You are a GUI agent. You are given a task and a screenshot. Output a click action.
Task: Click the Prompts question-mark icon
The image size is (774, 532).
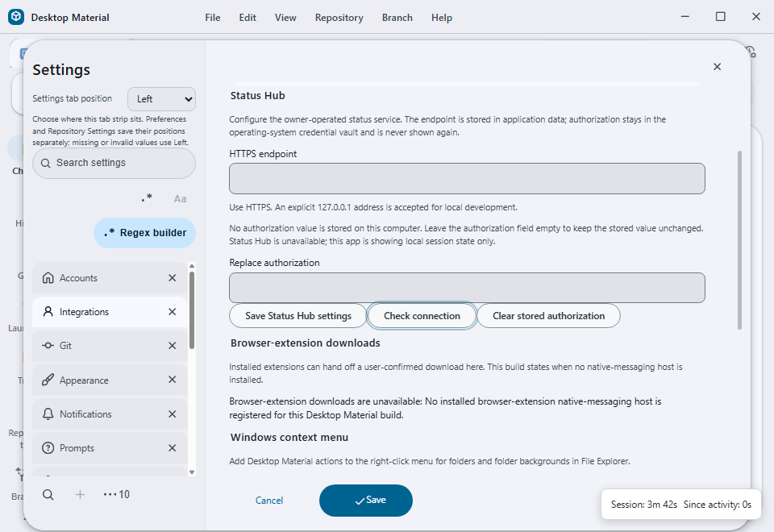(x=48, y=448)
